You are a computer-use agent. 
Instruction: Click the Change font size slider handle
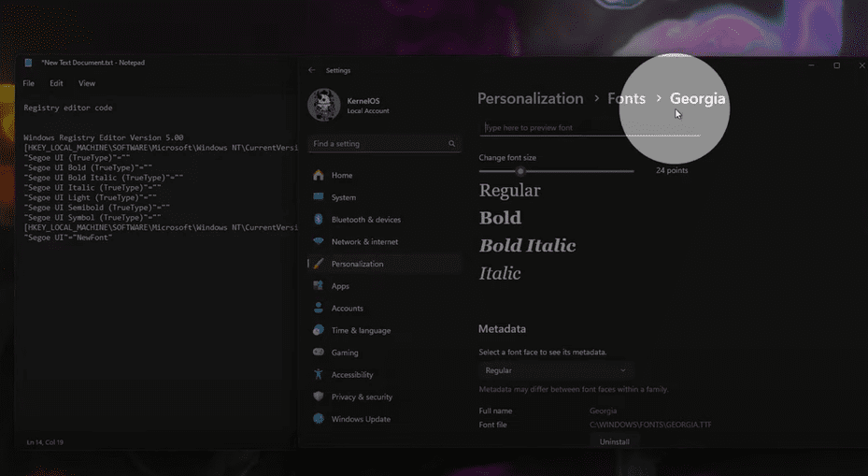(x=520, y=171)
